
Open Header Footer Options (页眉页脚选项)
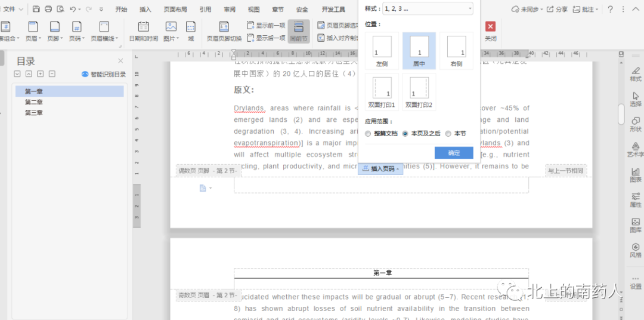click(339, 26)
